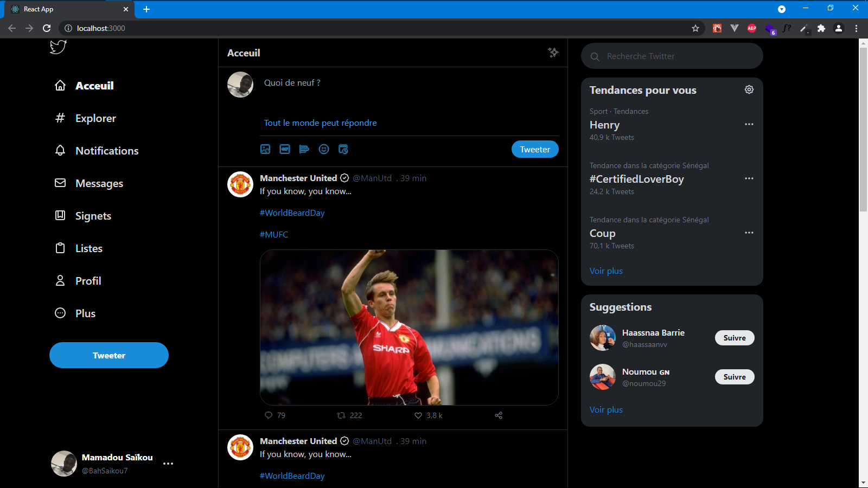
Task: Add a GIF to the tweet
Action: point(285,149)
